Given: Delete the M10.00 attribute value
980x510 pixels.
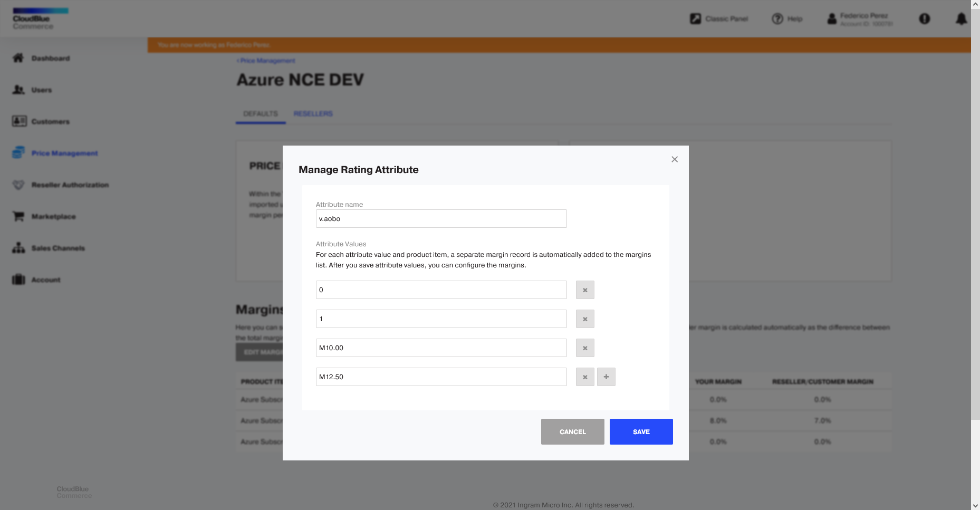Looking at the screenshot, I should point(585,348).
